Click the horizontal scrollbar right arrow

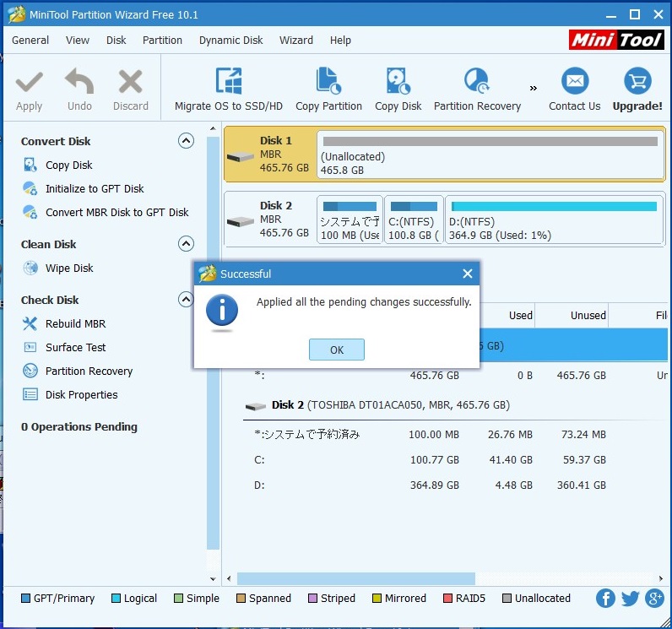[x=661, y=578]
